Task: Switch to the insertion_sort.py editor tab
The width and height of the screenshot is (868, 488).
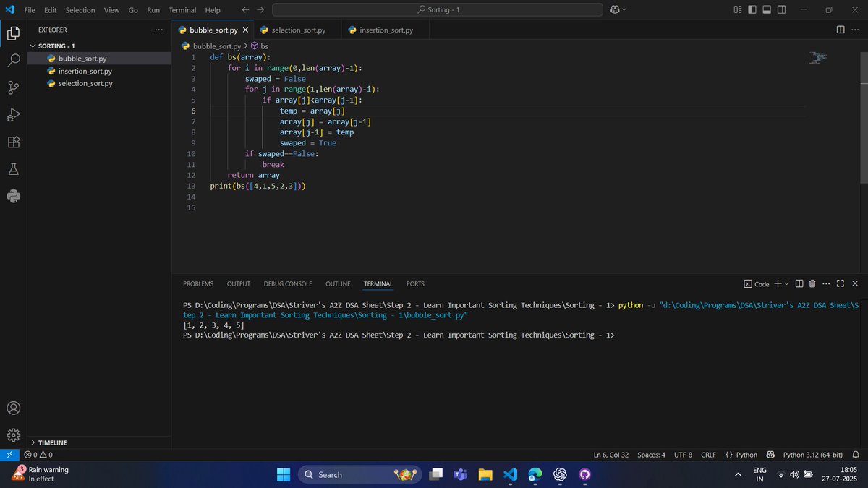Action: tap(386, 30)
